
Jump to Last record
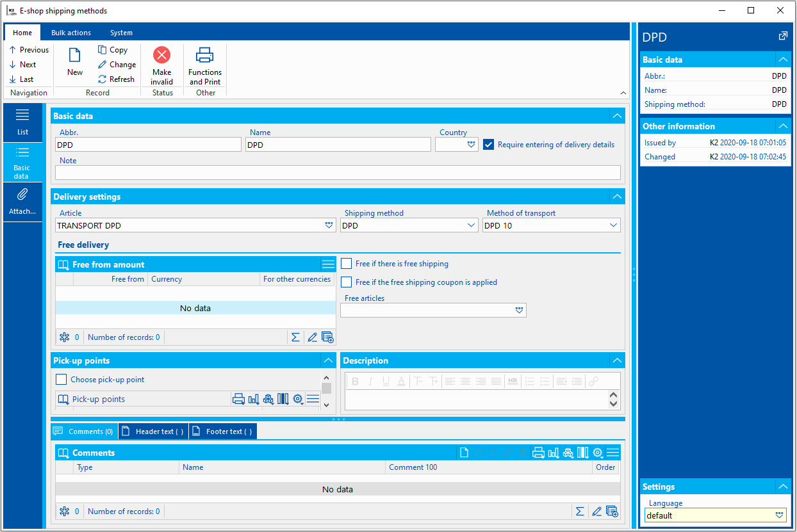point(22,79)
